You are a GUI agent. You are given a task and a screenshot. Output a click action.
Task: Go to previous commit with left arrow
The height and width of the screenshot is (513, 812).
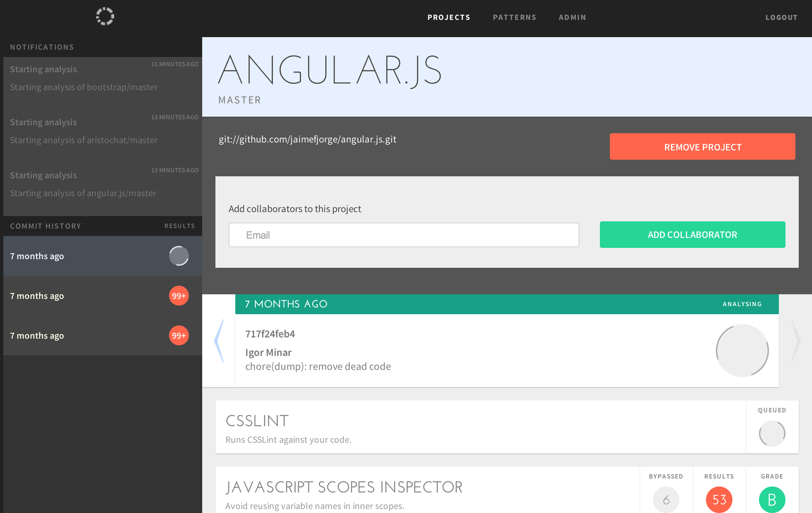coord(219,341)
